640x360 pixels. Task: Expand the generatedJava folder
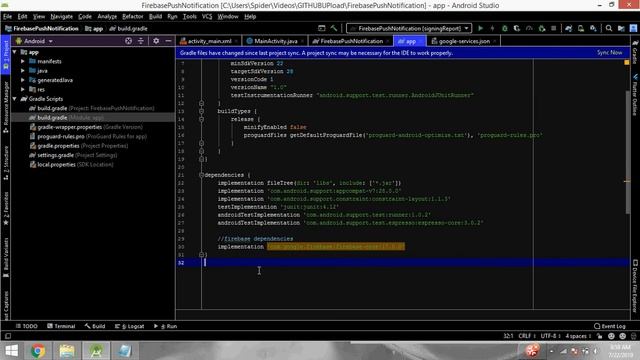[23, 80]
